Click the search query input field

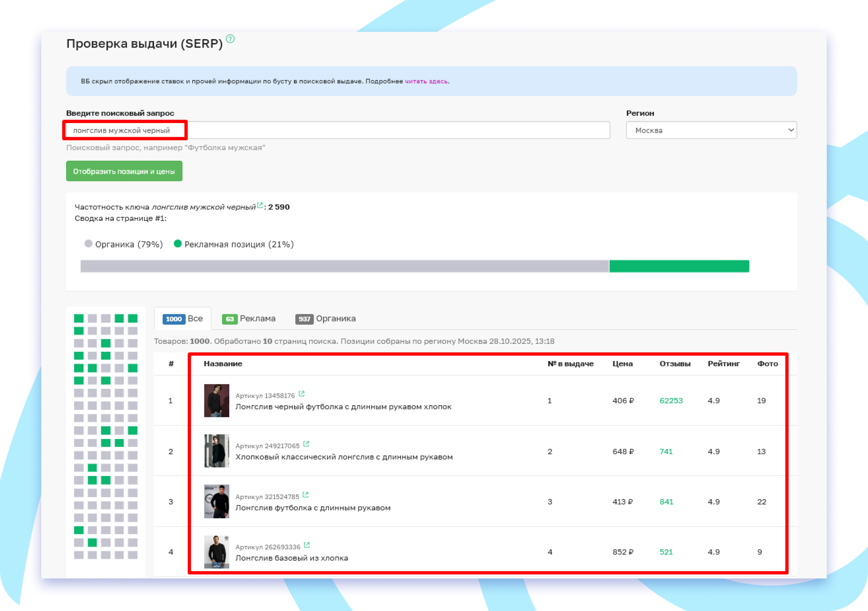[265, 130]
